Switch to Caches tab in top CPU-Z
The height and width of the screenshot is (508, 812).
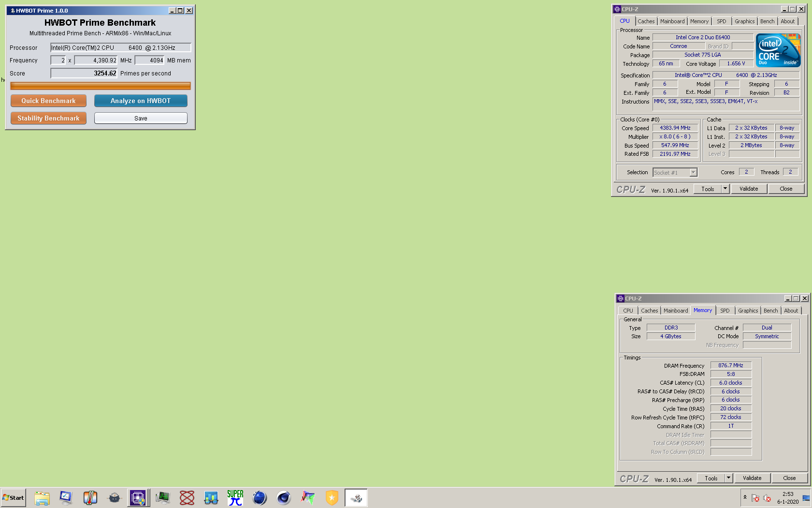tap(646, 21)
